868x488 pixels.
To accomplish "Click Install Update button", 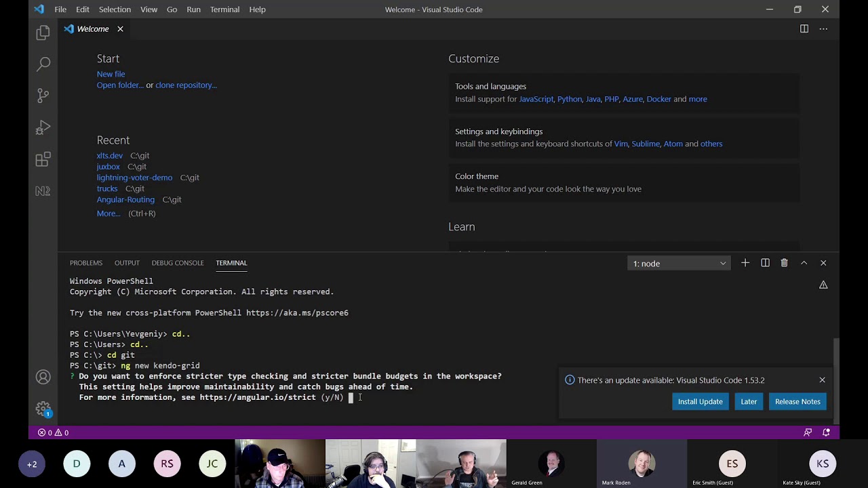I will tap(700, 402).
